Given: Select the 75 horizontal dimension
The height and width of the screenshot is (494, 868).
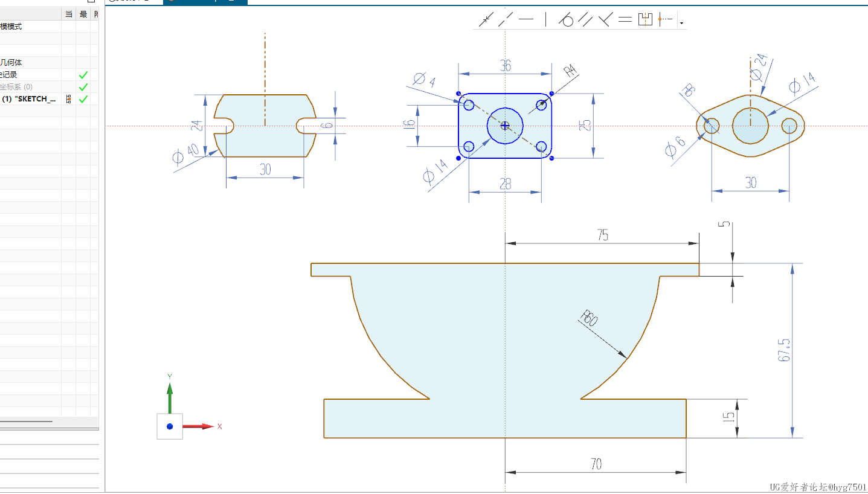Looking at the screenshot, I should pyautogui.click(x=602, y=236).
